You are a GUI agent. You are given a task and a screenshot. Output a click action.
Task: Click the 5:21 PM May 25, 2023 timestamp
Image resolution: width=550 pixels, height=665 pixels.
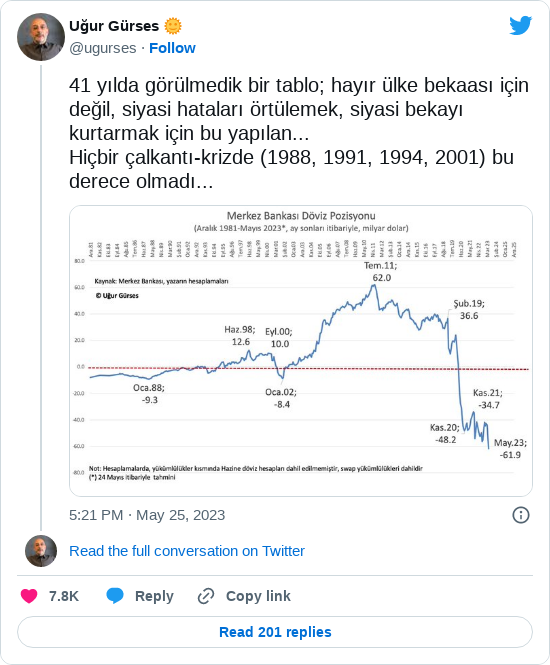pyautogui.click(x=147, y=515)
